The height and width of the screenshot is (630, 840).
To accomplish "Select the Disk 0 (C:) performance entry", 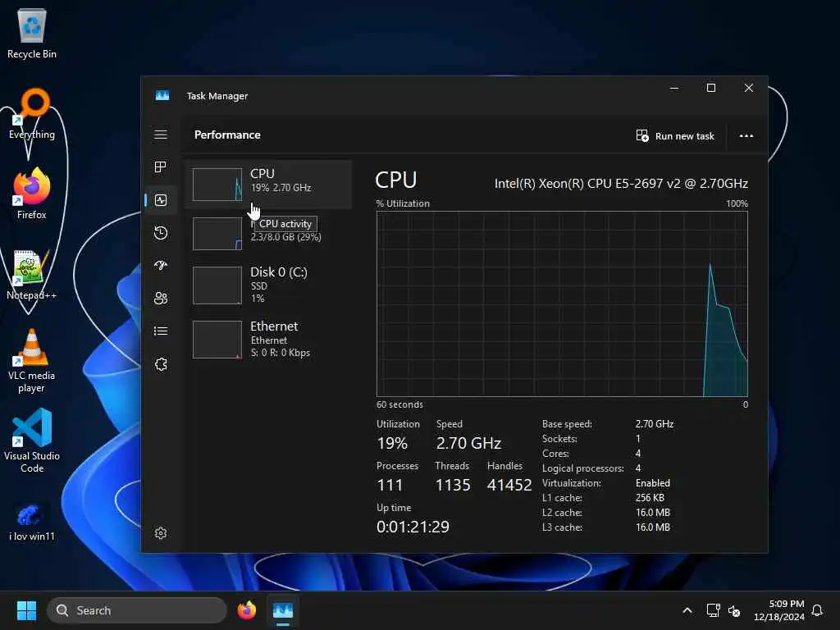I will (268, 285).
